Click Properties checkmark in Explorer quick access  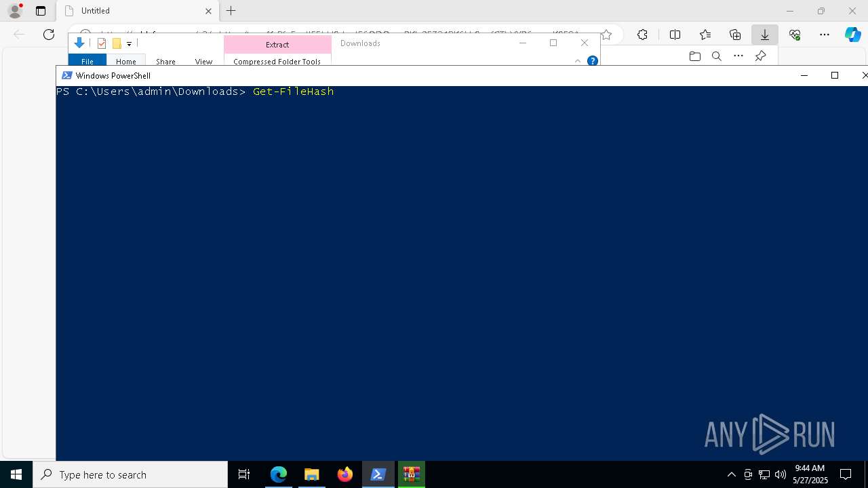(102, 43)
